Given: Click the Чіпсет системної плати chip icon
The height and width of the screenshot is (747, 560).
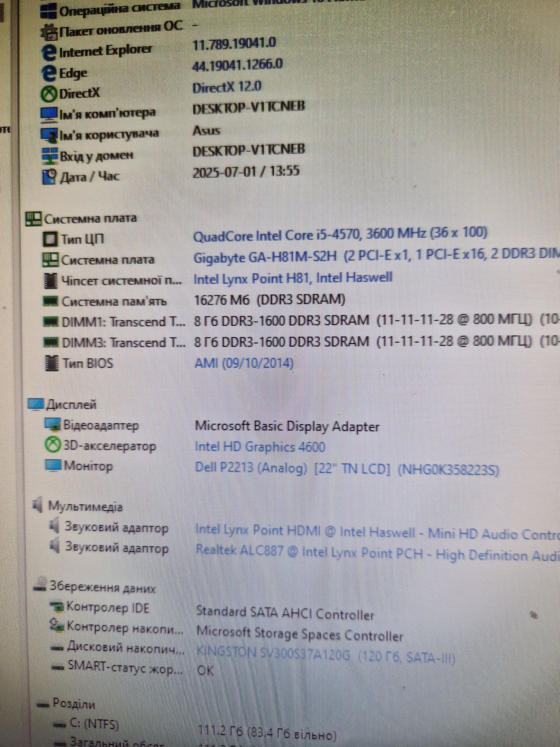Looking at the screenshot, I should [50, 281].
